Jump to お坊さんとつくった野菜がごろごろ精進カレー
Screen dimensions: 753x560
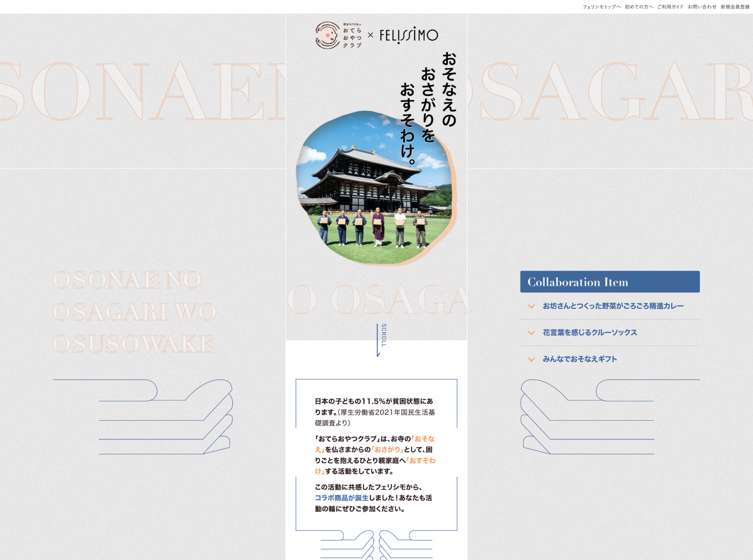tap(613, 306)
